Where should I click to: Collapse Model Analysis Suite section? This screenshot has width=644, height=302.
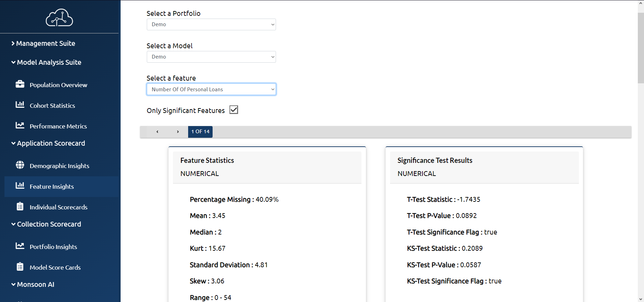click(x=47, y=62)
